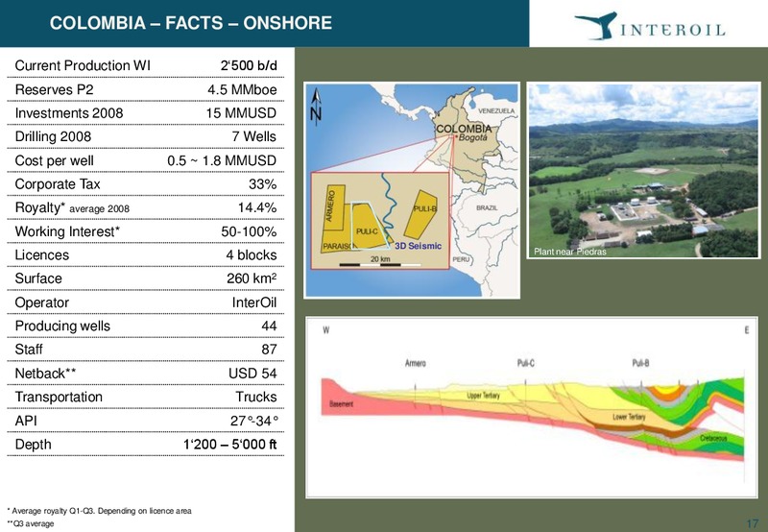Click the PULI-B block on the inset map

421,213
